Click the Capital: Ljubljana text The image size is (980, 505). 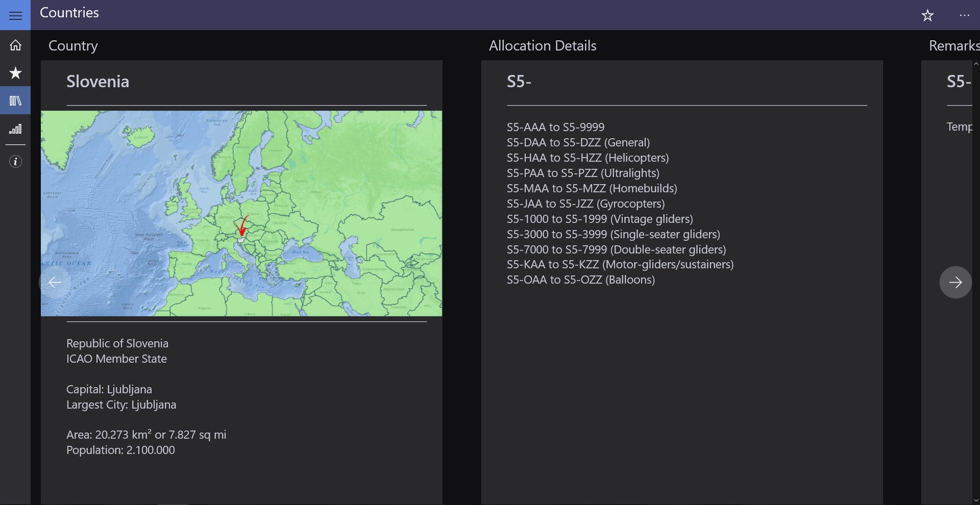click(109, 389)
